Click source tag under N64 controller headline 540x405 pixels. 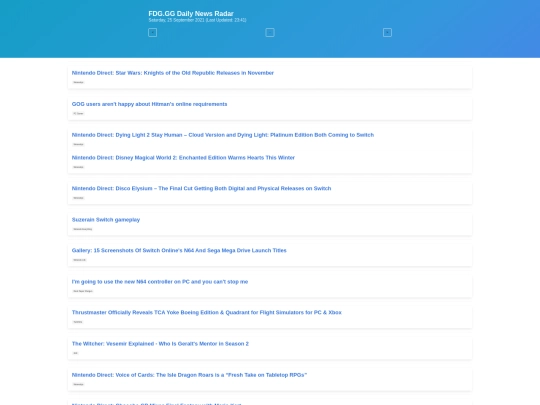pos(83,291)
